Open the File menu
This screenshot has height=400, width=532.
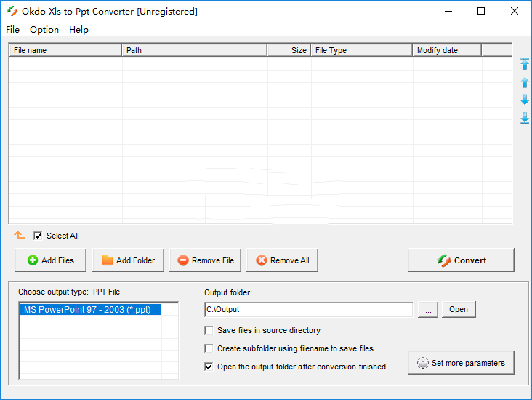coord(12,30)
